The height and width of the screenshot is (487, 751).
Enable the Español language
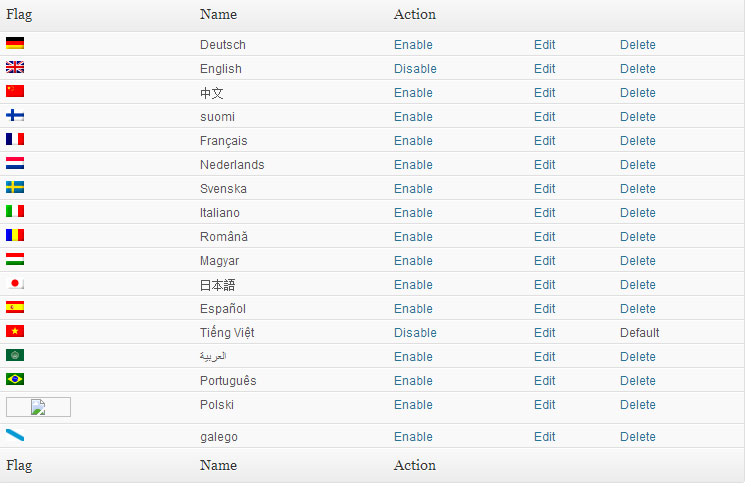[413, 309]
